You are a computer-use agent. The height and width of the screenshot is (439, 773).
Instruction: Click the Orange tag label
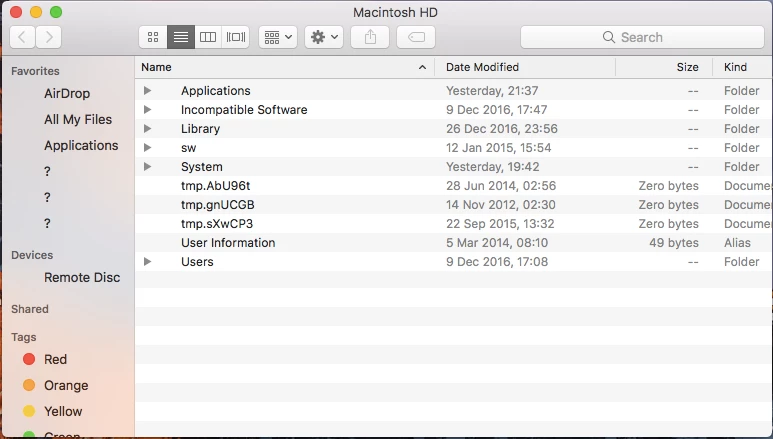coord(66,386)
